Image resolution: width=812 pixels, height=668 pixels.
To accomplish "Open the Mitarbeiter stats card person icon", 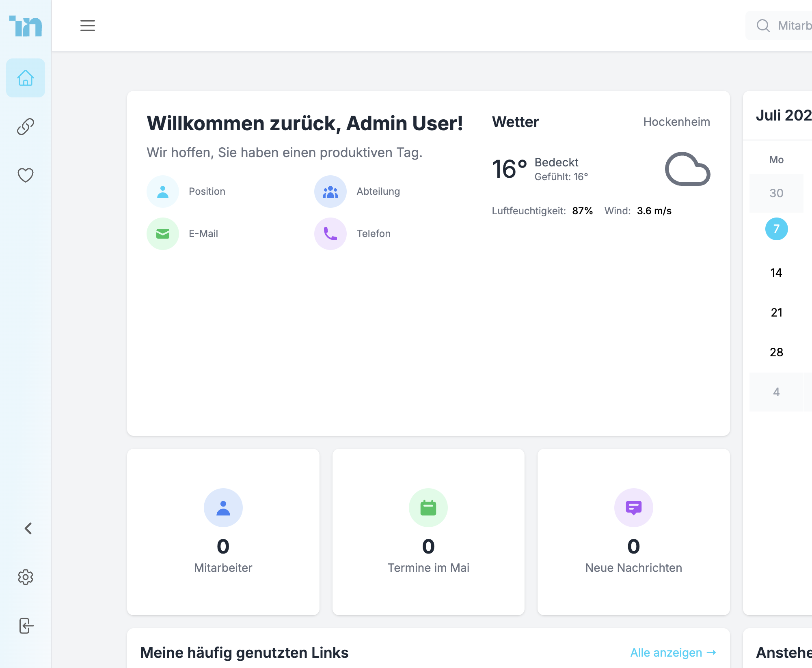I will pos(223,507).
